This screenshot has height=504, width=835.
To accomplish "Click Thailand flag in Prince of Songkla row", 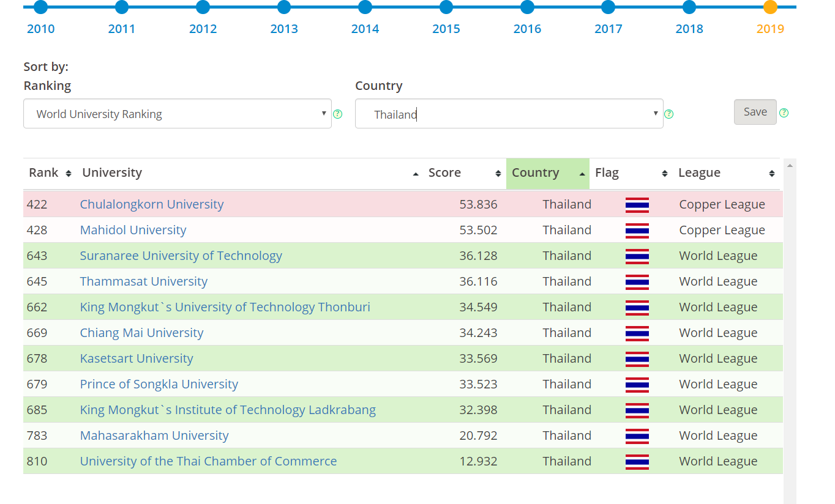I will 637,385.
